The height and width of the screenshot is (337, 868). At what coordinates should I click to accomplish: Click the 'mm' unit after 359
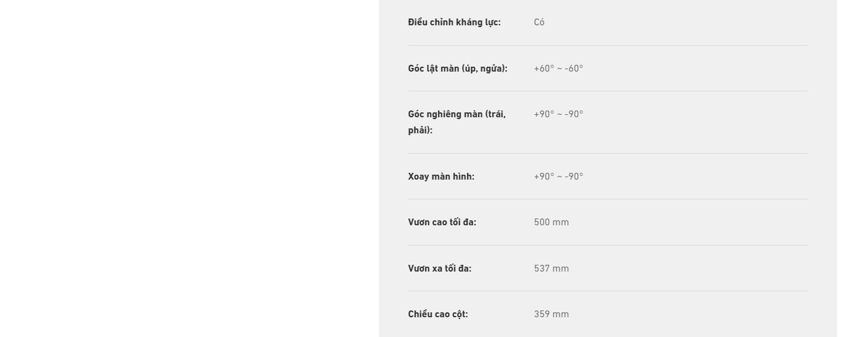coord(561,314)
